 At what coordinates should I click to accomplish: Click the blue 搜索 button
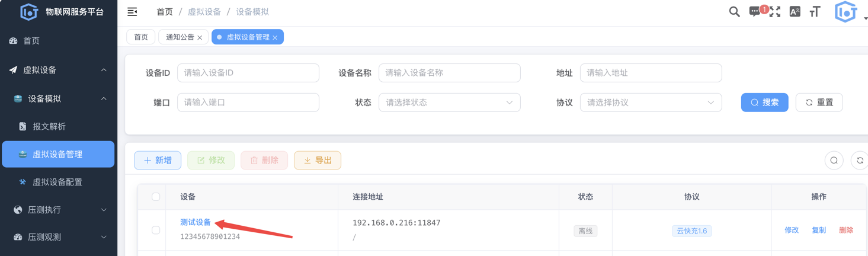click(765, 103)
